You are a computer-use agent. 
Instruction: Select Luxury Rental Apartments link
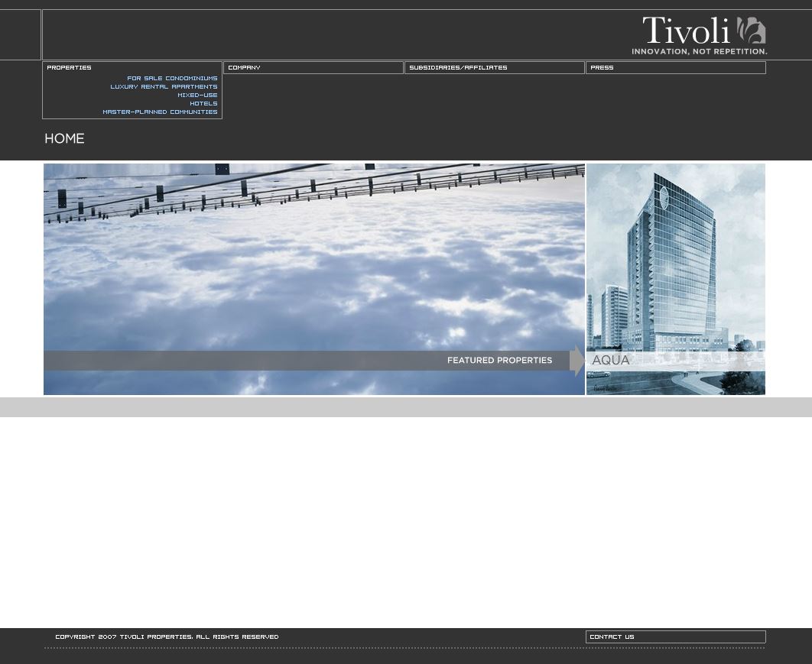click(x=164, y=87)
